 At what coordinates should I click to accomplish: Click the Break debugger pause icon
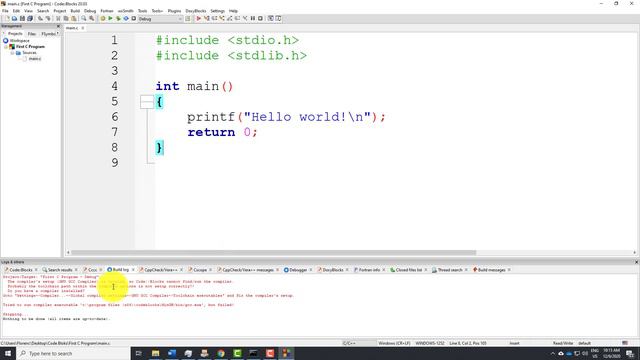click(x=253, y=18)
